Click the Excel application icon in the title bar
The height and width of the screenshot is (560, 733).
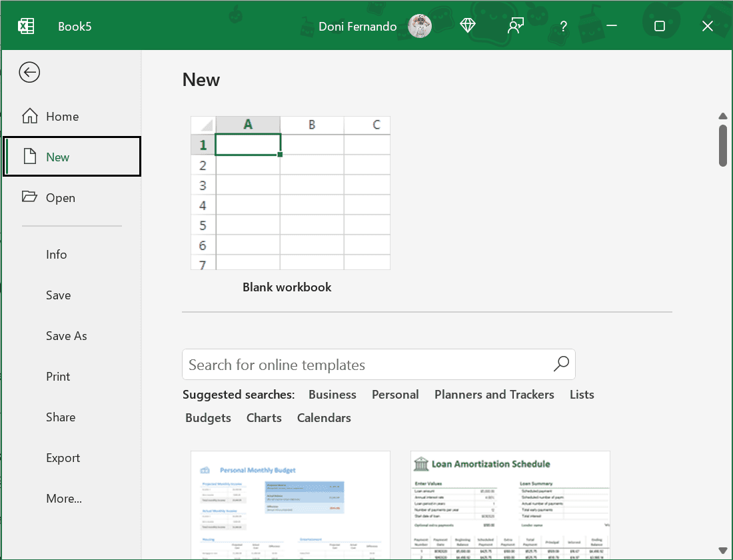[27, 25]
